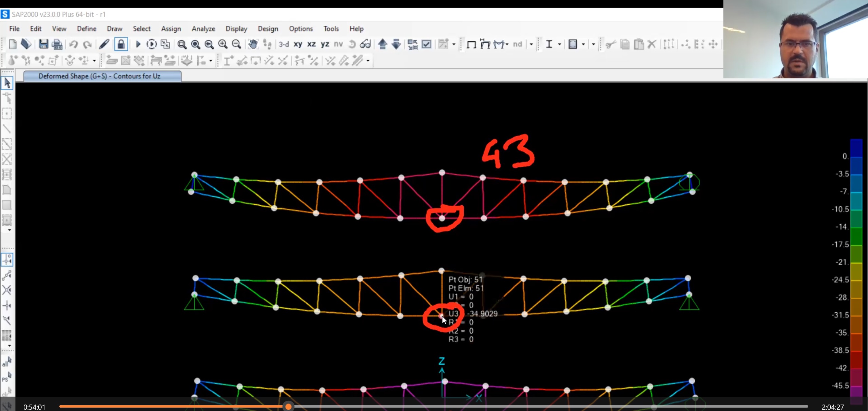Toggle Snap to Points sidebar icon
The width and height of the screenshot is (868, 411).
pyautogui.click(x=7, y=260)
